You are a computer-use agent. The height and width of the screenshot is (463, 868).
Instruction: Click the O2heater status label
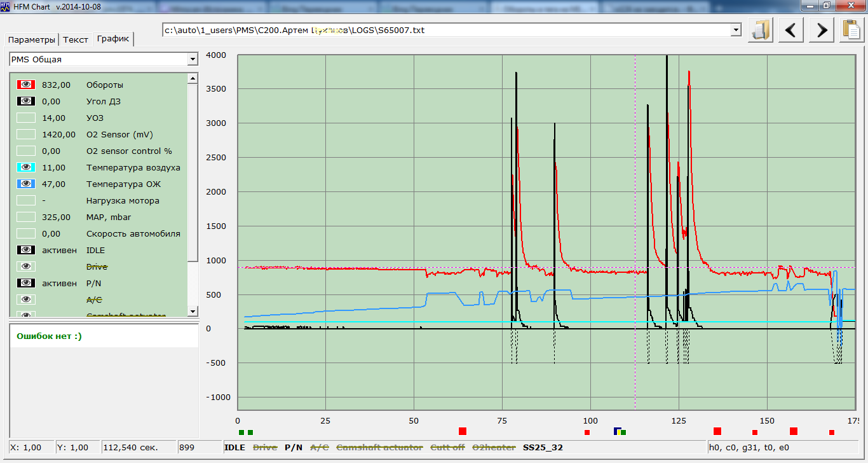(494, 447)
